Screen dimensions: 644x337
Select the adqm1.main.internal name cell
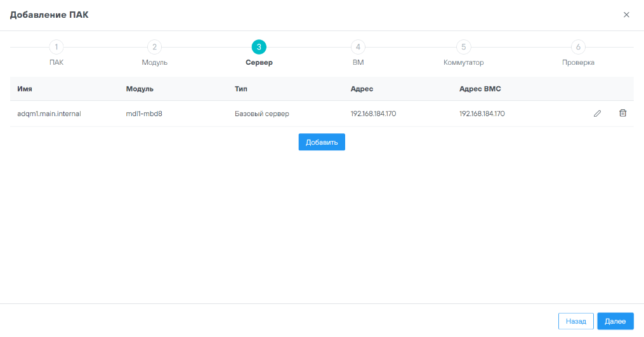[x=49, y=114]
